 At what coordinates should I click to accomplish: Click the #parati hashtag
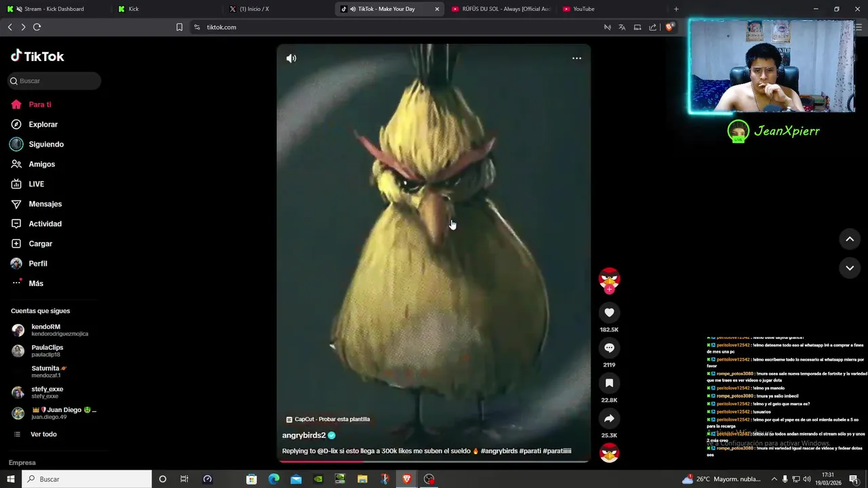[530, 451]
